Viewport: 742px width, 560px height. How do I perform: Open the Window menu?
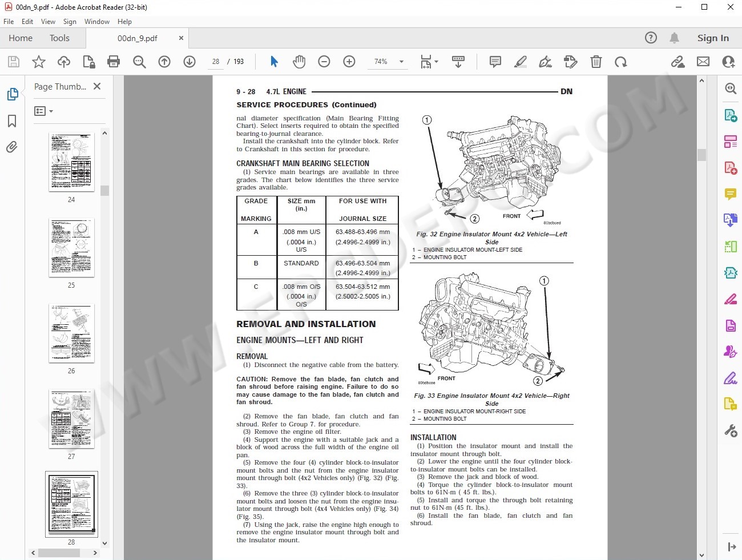[97, 22]
